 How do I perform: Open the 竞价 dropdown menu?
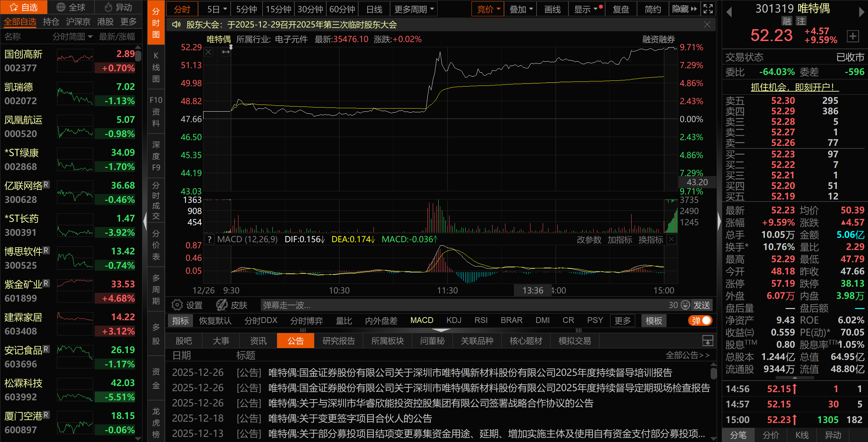(488, 9)
